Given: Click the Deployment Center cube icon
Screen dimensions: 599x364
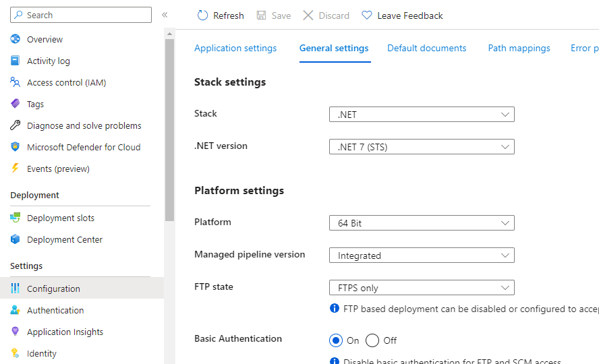Looking at the screenshot, I should [16, 239].
